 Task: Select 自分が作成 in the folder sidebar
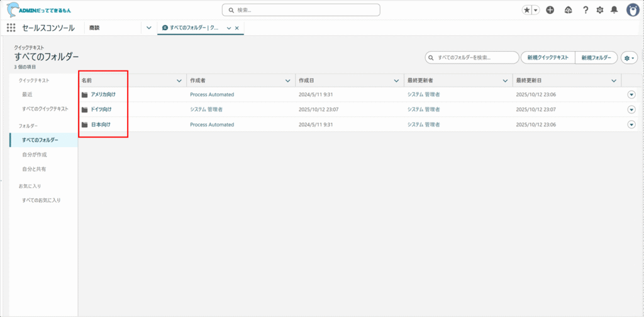tap(35, 154)
